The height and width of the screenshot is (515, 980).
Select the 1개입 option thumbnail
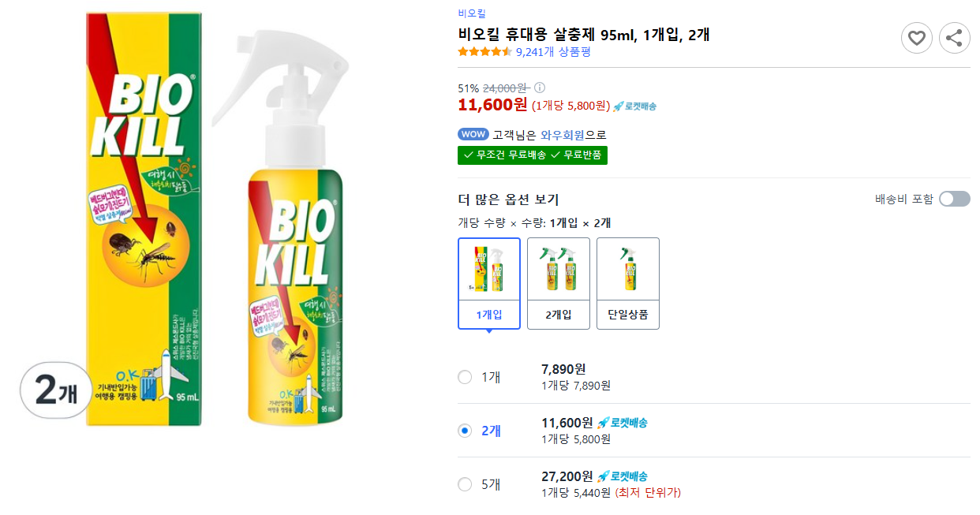[x=488, y=282]
